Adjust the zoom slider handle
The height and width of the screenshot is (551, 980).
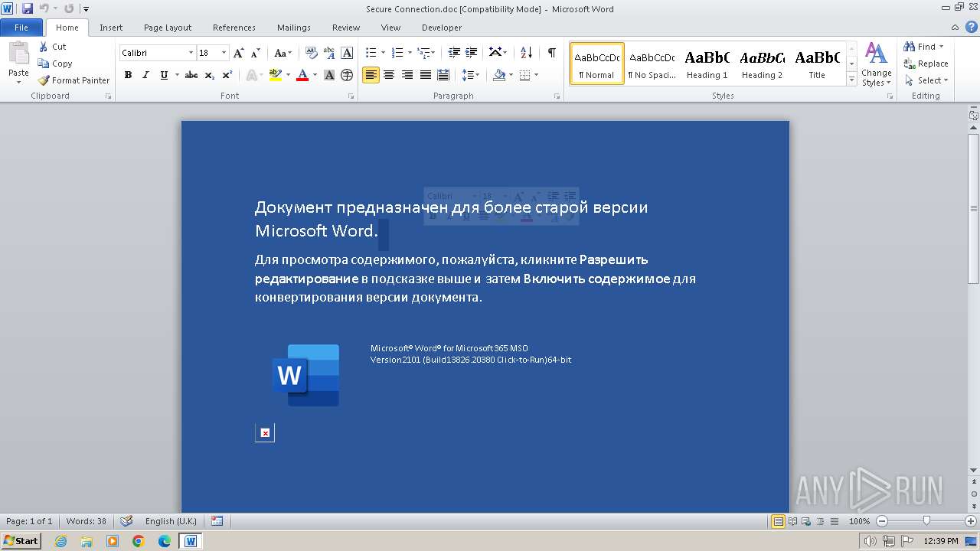pyautogui.click(x=926, y=521)
